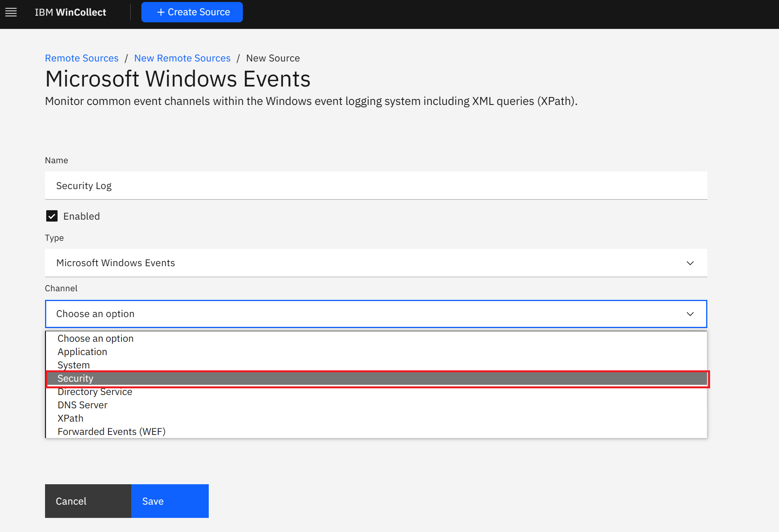Pick Directory Service channel option
Image resolution: width=779 pixels, height=532 pixels.
[95, 392]
